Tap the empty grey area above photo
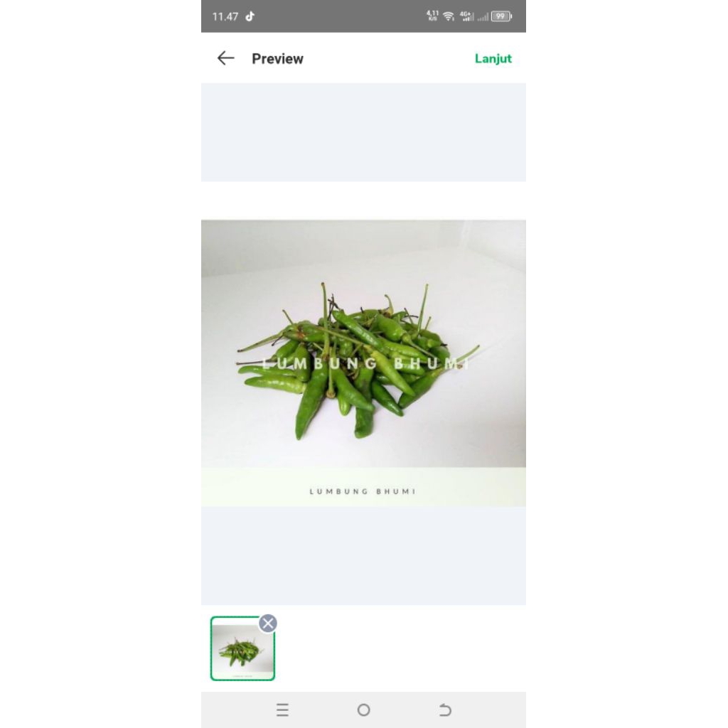Image resolution: width=728 pixels, height=728 pixels. click(363, 132)
